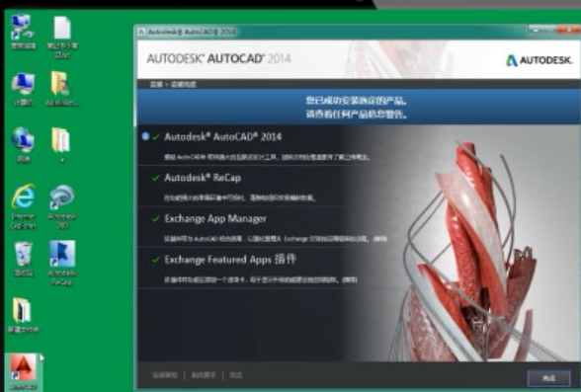This screenshot has height=392, width=581.
Task: Click green checkmark next to Exchange App Manager
Action: 156,219
